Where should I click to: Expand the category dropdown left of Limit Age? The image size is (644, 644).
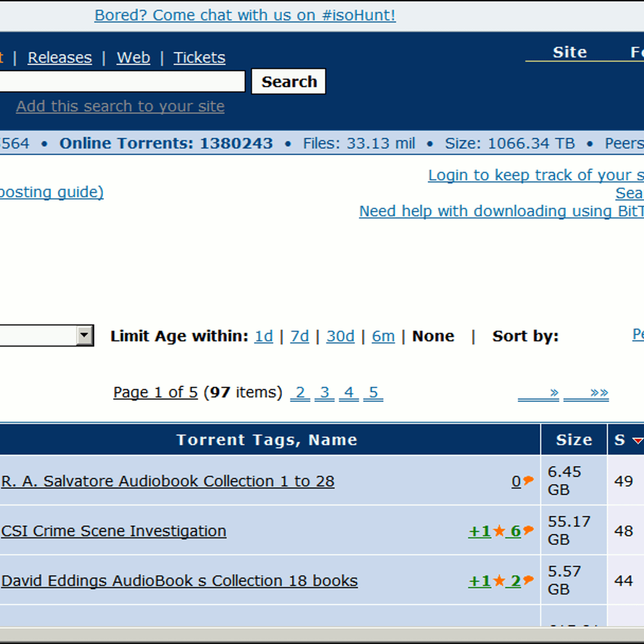coord(84,335)
